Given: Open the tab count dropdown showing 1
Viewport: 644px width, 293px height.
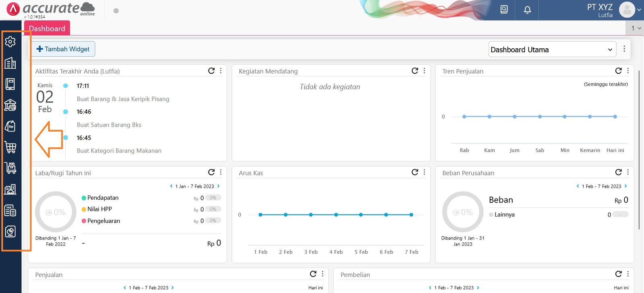Looking at the screenshot, I should click(636, 28).
